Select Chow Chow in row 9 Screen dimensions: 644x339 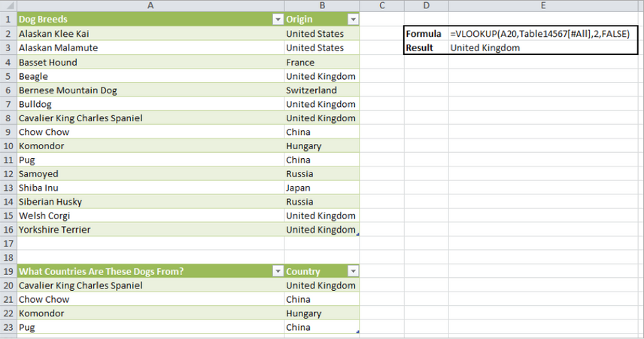pos(150,132)
